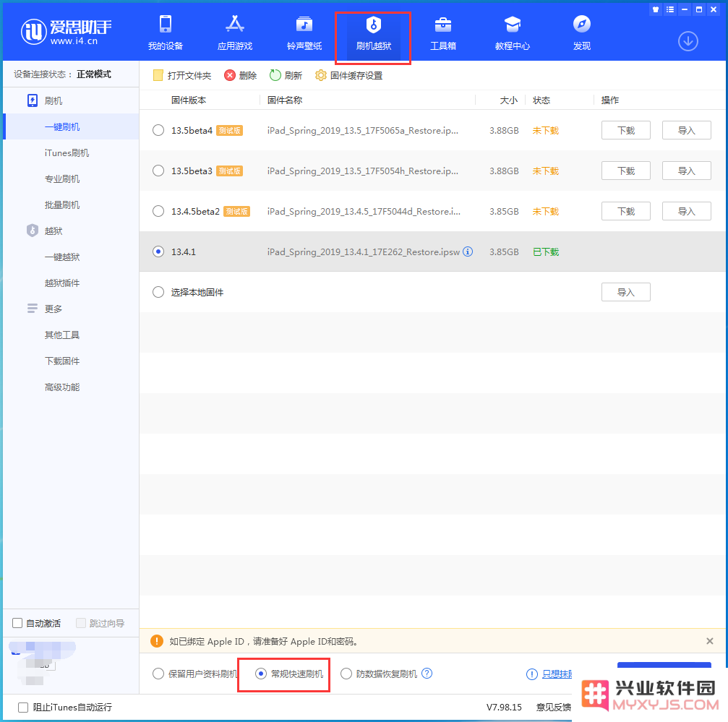Toggle Block iTunes auto-run (阻止iTunes自动运行) checkbox

coord(22,707)
